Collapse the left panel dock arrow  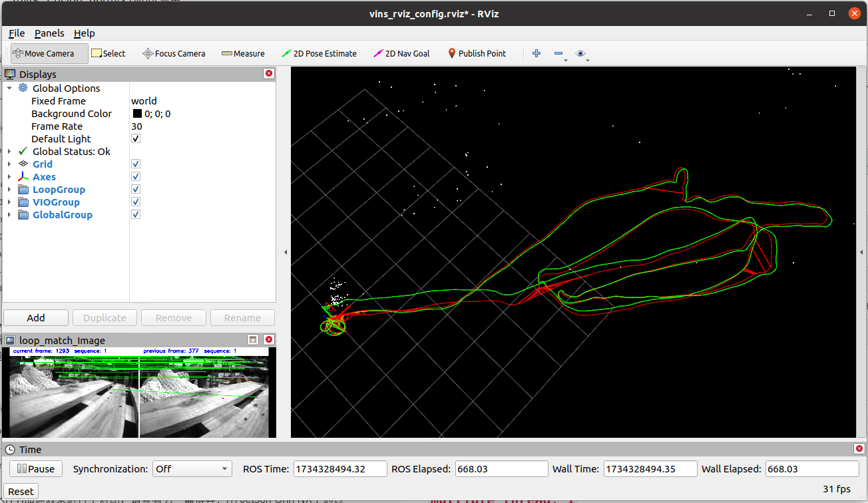coord(285,252)
